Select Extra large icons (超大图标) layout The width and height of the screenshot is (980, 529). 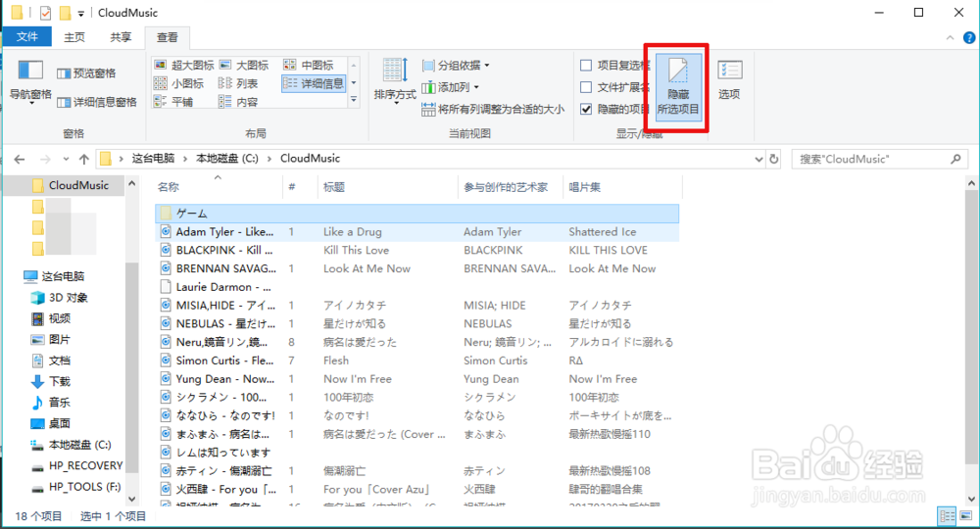184,65
